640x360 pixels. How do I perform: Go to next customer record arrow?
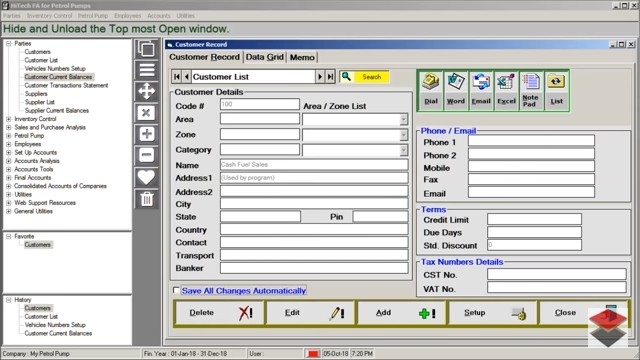click(320, 77)
